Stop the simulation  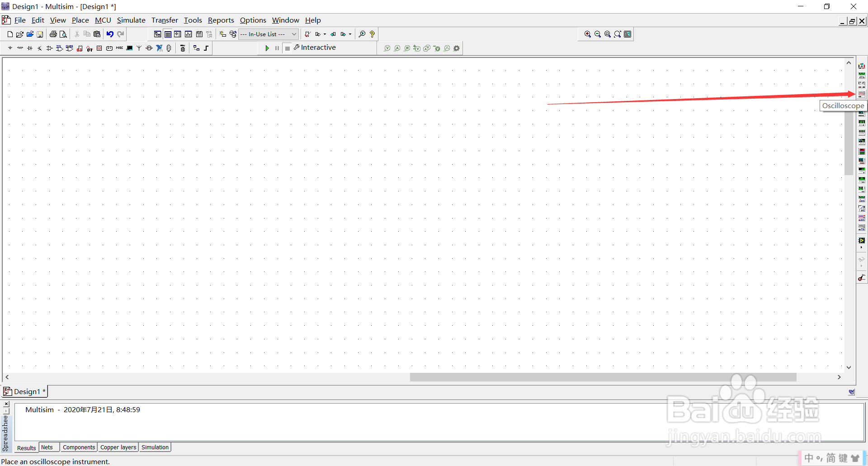pos(288,48)
